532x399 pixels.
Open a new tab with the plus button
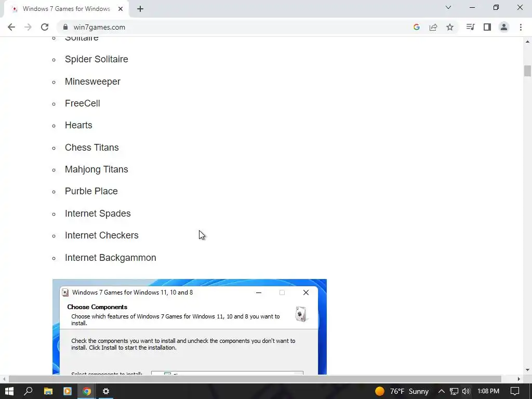point(140,9)
